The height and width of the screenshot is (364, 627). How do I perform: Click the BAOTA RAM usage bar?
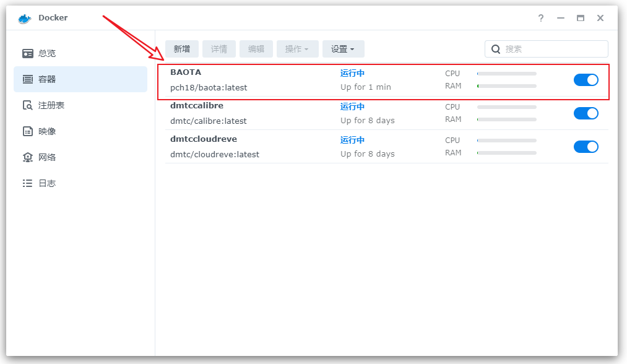pos(506,86)
